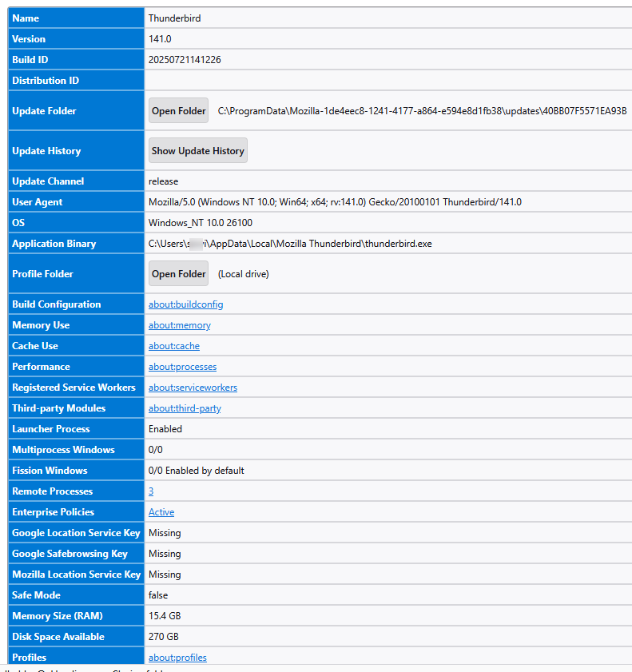Click the Profile Folder header cell

click(76, 273)
